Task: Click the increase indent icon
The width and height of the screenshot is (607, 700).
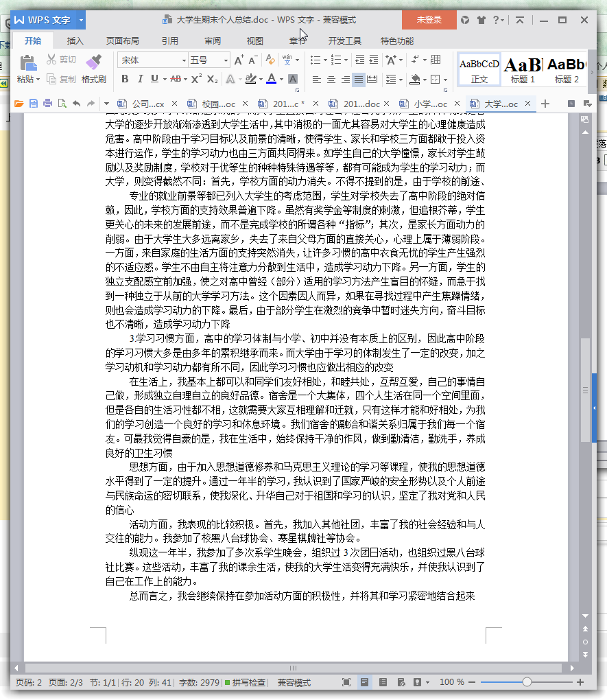Action: [374, 60]
